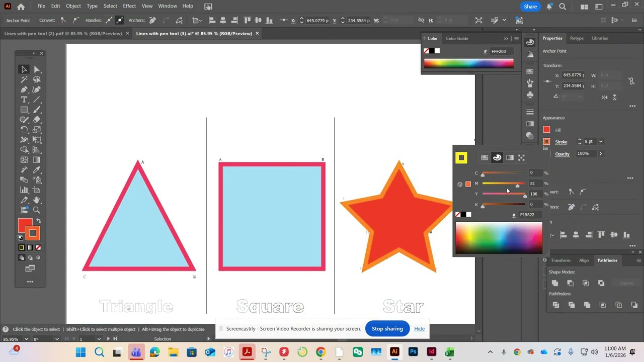
Task: Click the Opacity label link
Action: tap(562, 154)
